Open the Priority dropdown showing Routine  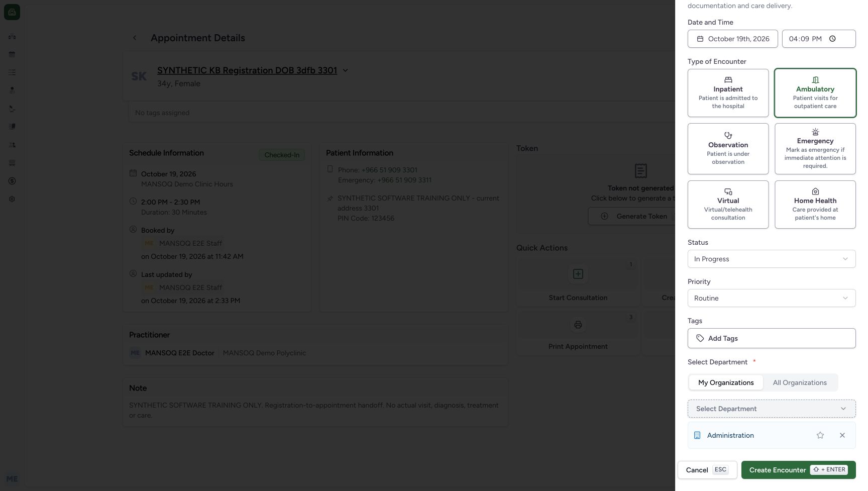click(772, 298)
